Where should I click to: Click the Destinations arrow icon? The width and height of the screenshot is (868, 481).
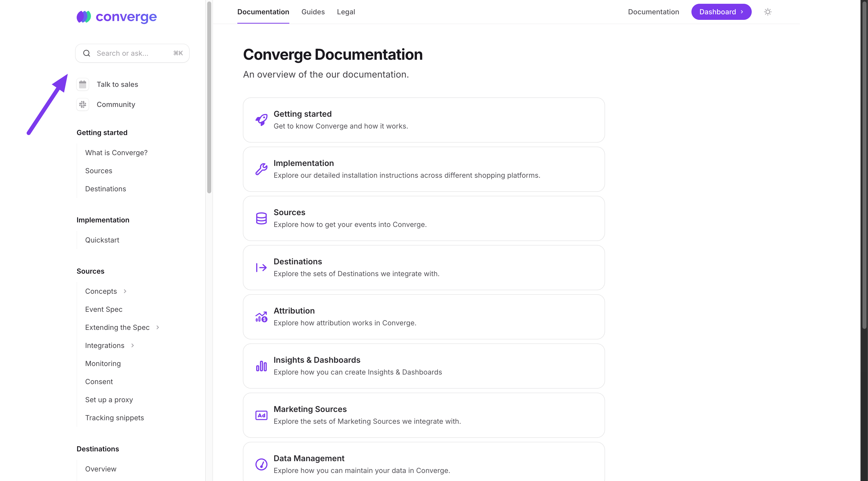[261, 267]
